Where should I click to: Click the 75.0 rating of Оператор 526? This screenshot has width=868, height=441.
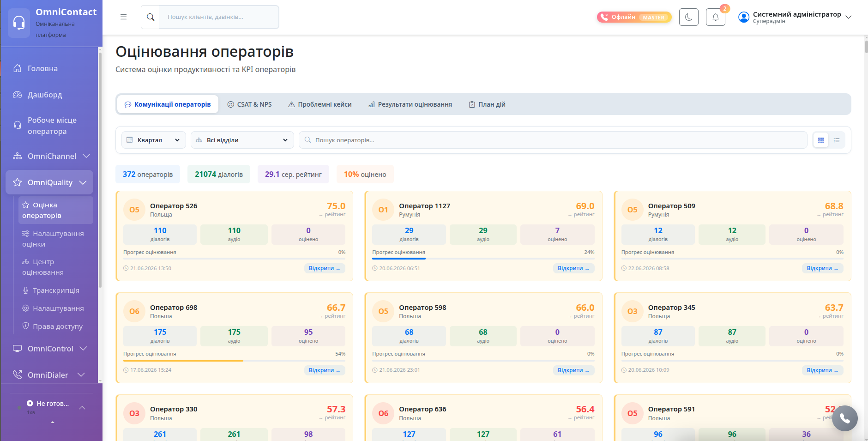pyautogui.click(x=336, y=206)
